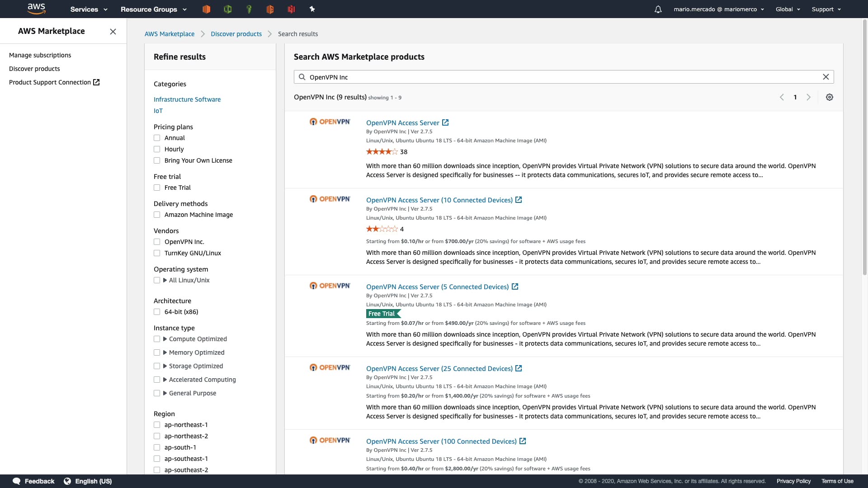Image resolution: width=868 pixels, height=488 pixels.
Task: Check the Free Trial filter
Action: 157,188
